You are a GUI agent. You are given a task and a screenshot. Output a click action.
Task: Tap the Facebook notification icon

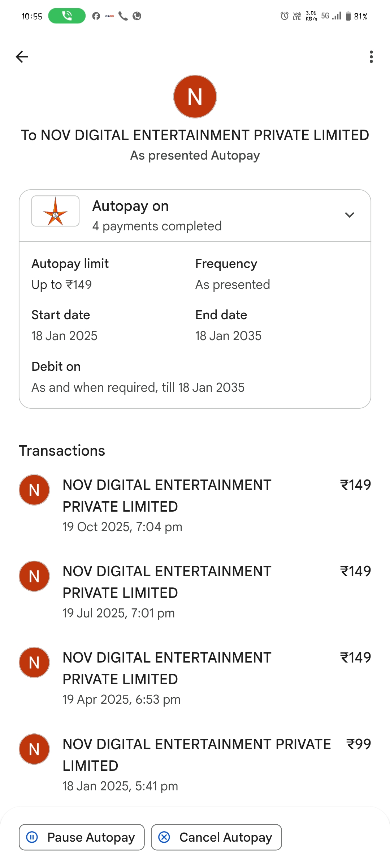click(x=96, y=16)
